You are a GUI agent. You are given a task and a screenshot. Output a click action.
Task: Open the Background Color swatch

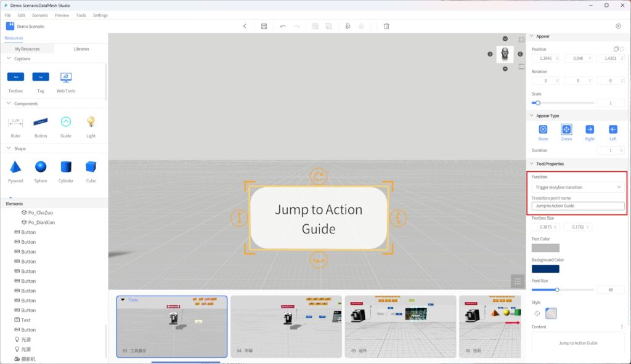pos(545,269)
